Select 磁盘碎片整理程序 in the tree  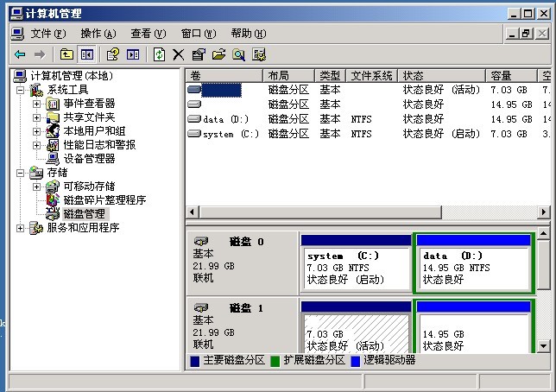(x=104, y=200)
